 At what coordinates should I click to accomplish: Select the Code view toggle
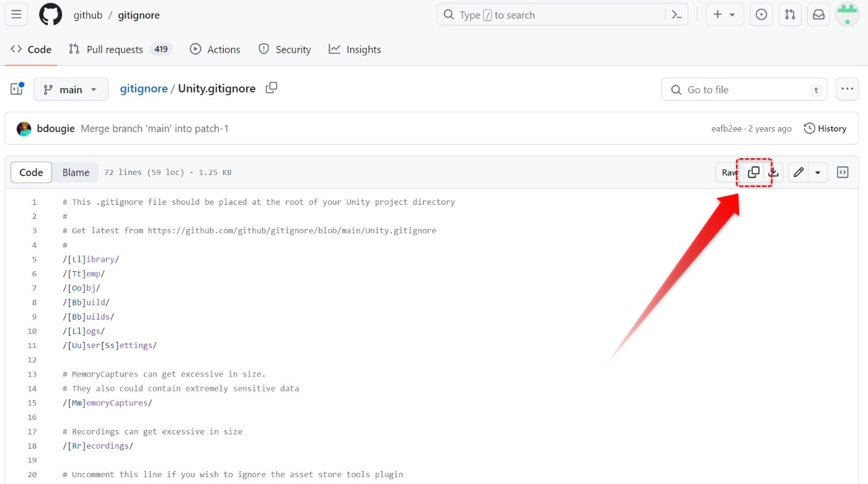click(x=31, y=173)
